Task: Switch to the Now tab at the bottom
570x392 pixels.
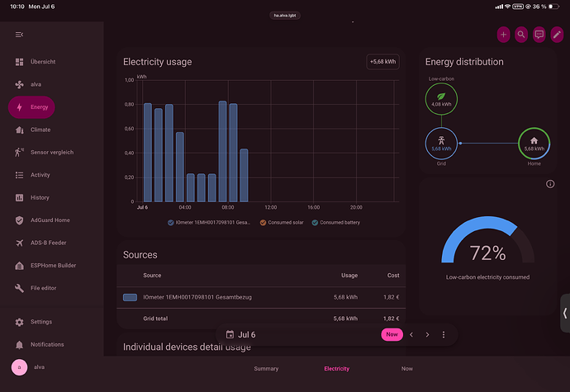Action: [406, 369]
